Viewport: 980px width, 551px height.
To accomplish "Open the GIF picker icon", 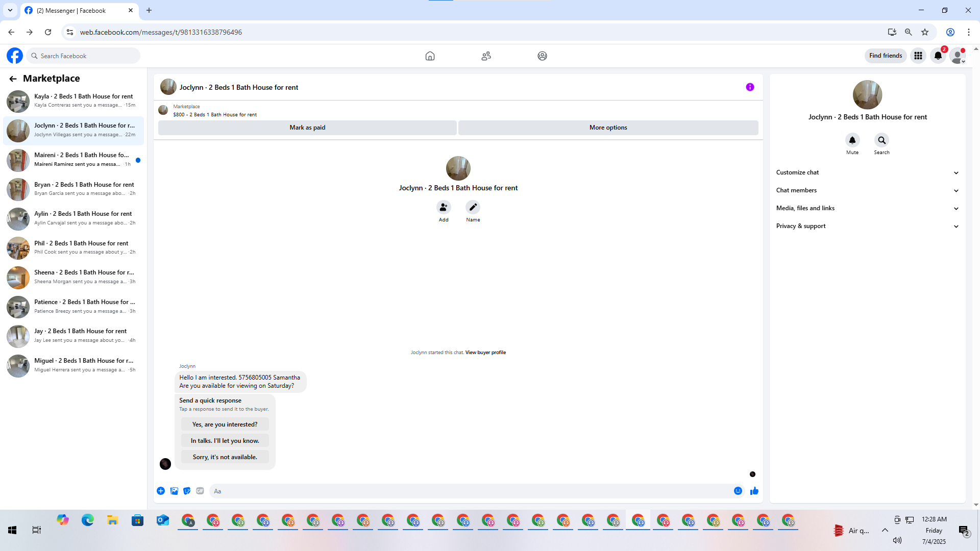I will 200,491.
